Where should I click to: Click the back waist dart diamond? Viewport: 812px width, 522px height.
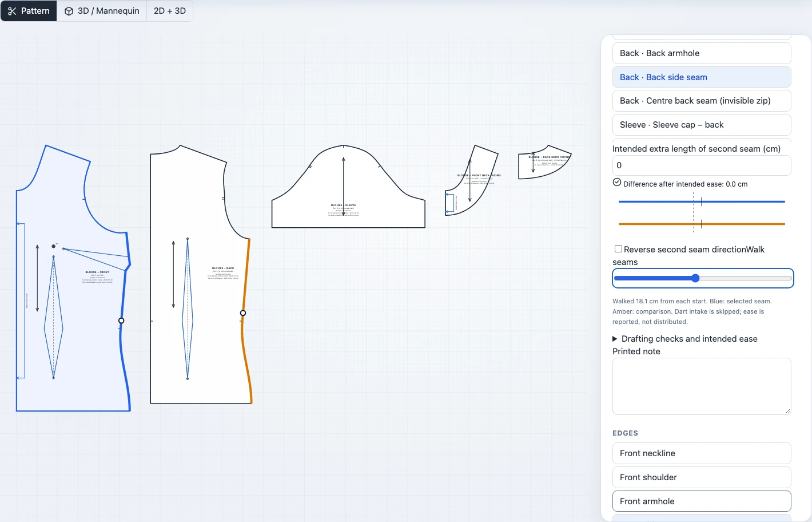188,309
